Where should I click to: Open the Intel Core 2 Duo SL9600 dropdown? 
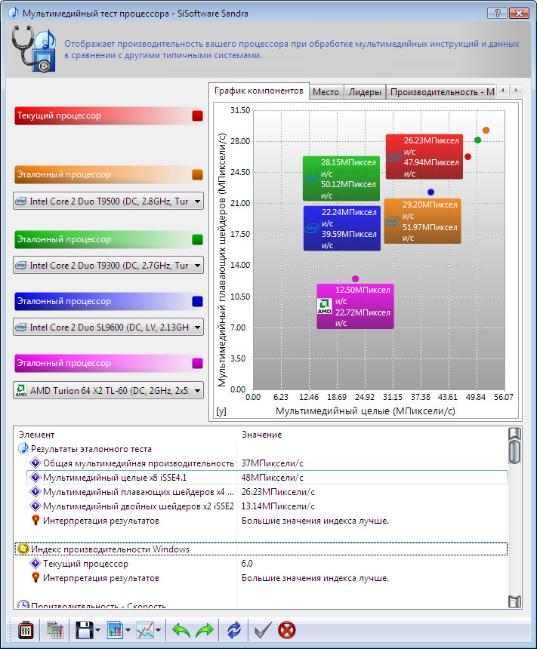click(x=108, y=327)
